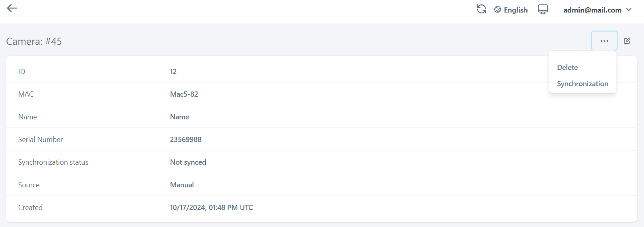The image size is (644, 227).
Task: Expand the chevron next to the admin email
Action: tap(629, 10)
